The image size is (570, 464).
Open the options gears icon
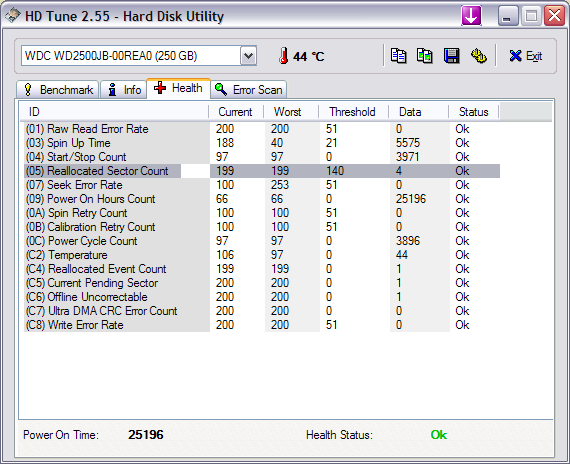(478, 56)
